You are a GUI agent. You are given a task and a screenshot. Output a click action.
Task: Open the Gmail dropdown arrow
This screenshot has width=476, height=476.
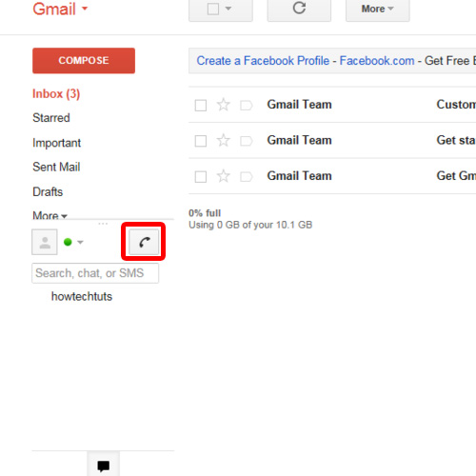click(x=85, y=9)
